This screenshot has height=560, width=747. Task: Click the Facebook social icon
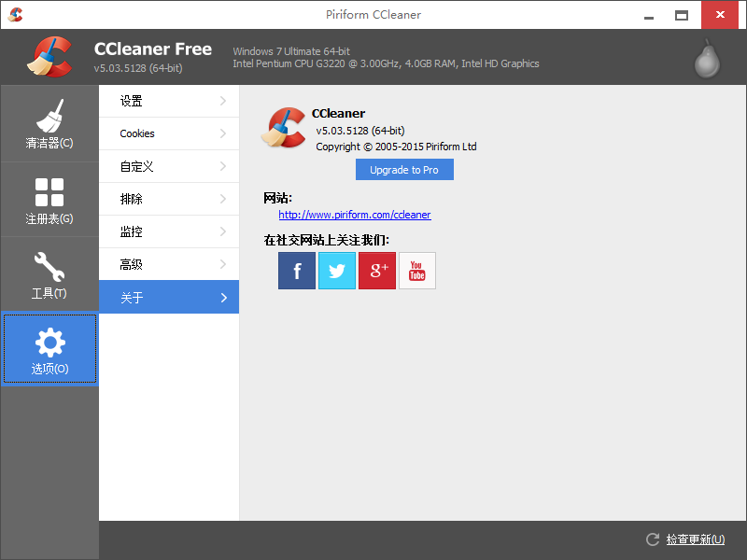point(297,271)
